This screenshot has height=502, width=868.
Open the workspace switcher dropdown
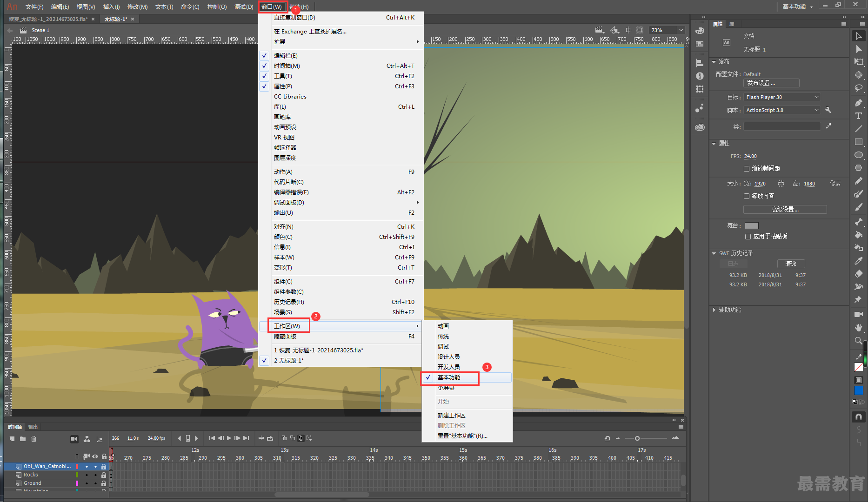797,7
